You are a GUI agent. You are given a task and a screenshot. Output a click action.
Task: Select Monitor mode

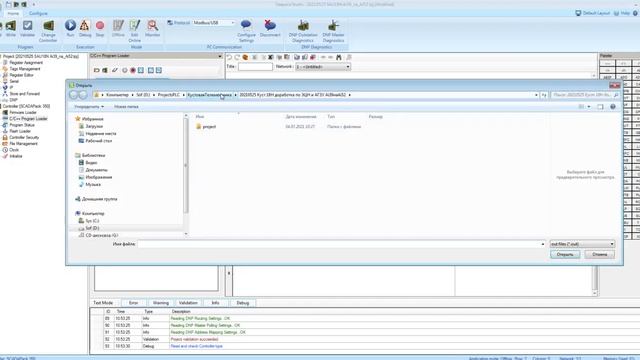click(153, 29)
